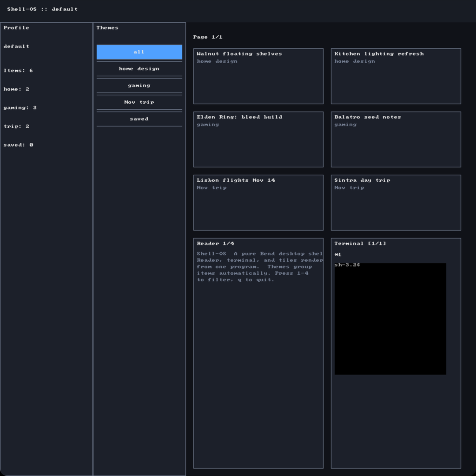Select the 'all' theme filter
The image size is (476, 476).
[x=139, y=52]
